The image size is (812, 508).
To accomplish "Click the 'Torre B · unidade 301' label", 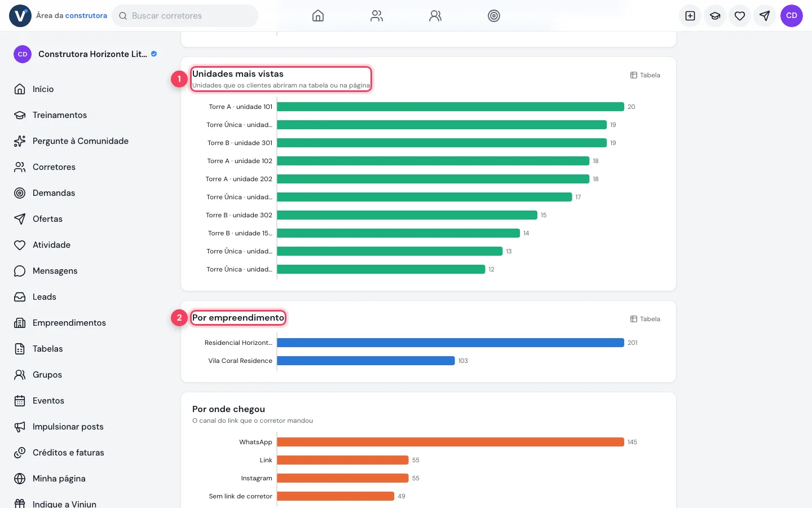I will coord(240,143).
